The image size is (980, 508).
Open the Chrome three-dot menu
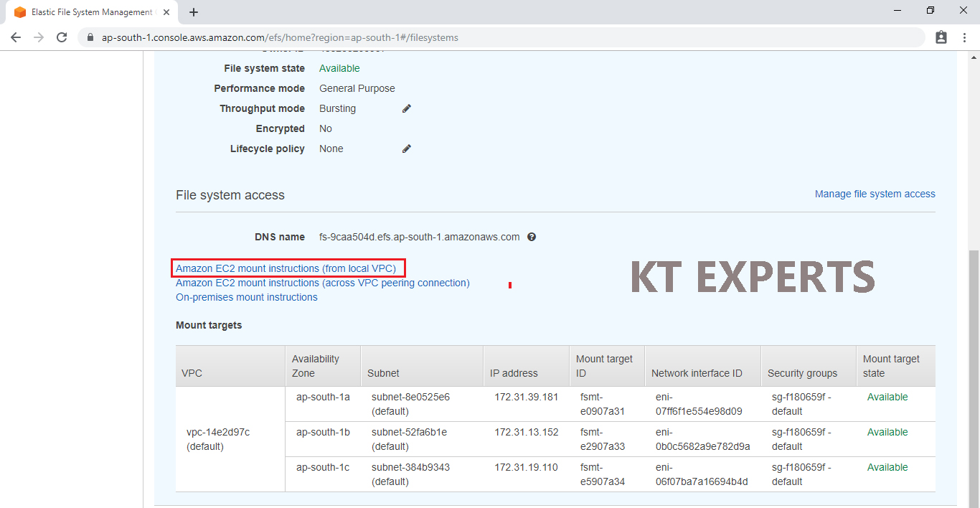(x=964, y=37)
